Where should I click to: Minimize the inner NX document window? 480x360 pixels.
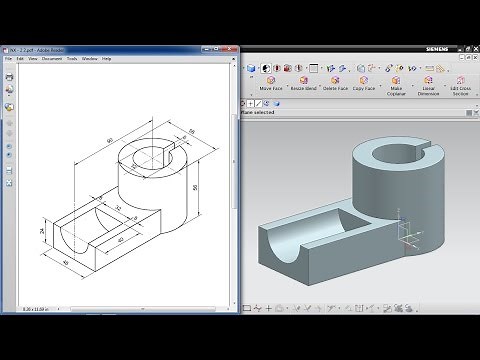click(x=462, y=57)
